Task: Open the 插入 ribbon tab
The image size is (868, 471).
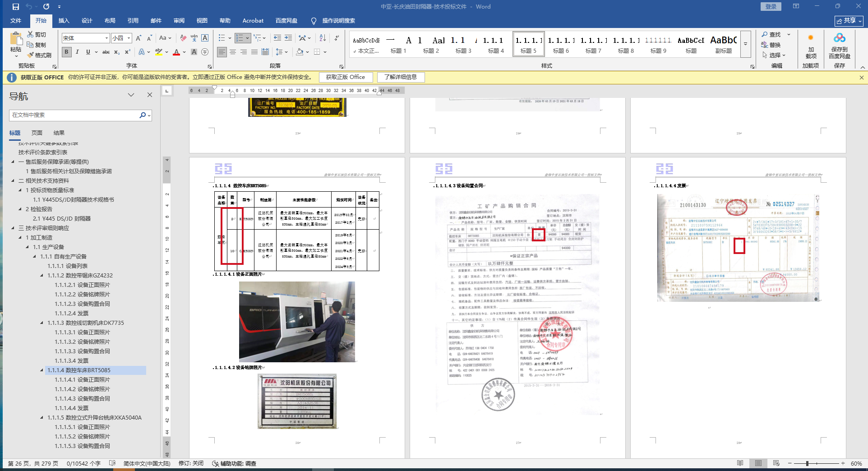Action: 64,20
